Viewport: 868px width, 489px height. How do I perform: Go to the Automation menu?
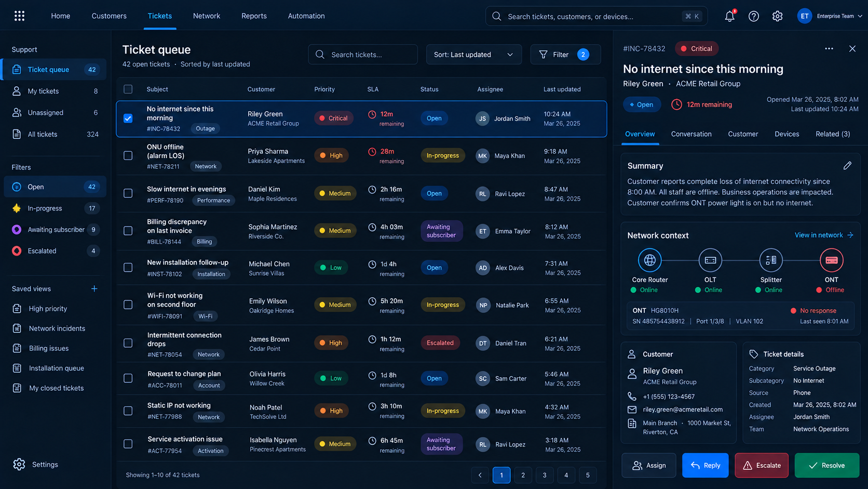[x=306, y=16]
